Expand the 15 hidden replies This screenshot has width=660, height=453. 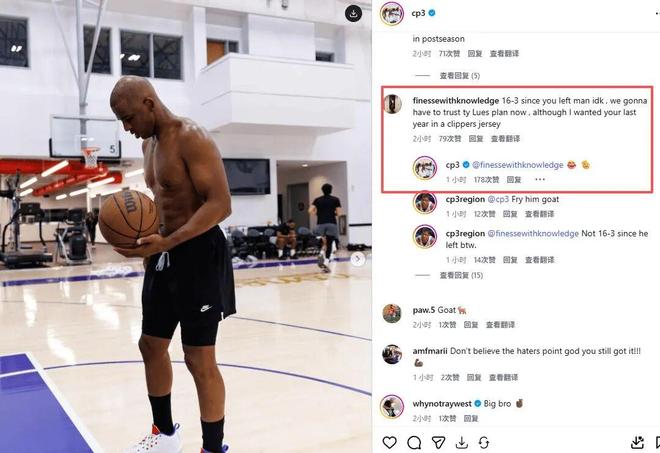point(461,275)
